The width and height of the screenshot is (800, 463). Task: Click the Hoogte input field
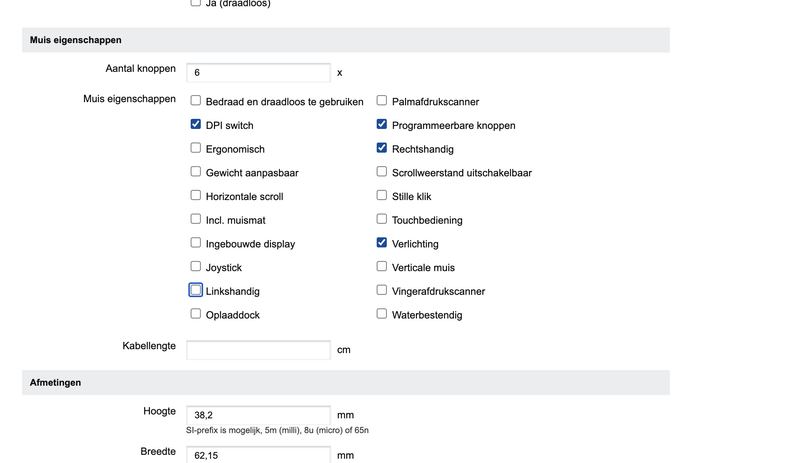(x=258, y=415)
